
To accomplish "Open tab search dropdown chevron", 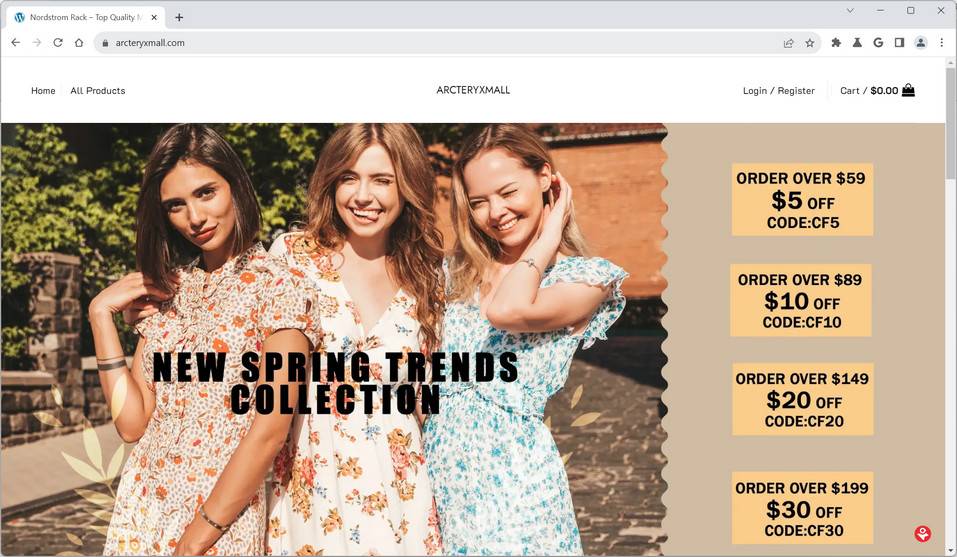I will point(850,10).
